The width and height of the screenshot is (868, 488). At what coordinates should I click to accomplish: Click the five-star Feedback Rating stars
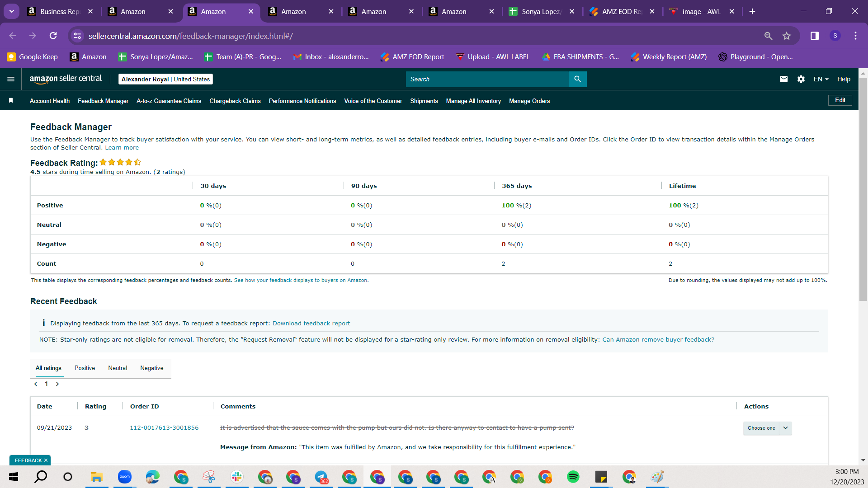pyautogui.click(x=120, y=162)
